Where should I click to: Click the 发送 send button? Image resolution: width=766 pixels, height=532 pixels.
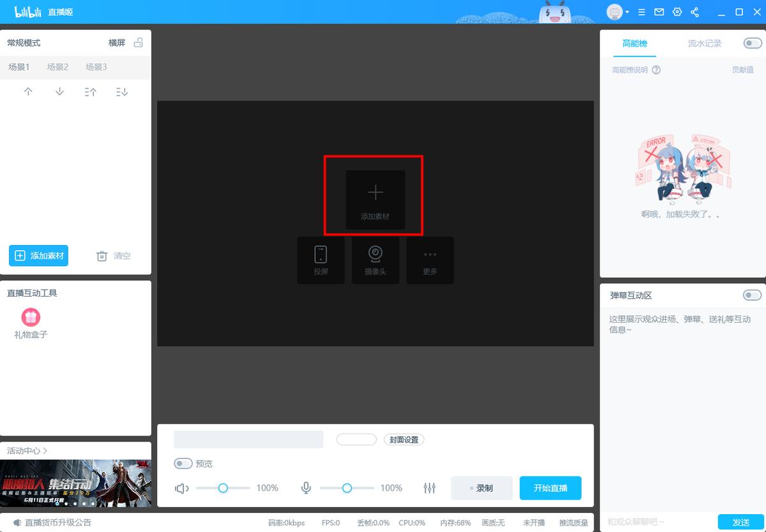tap(740, 522)
